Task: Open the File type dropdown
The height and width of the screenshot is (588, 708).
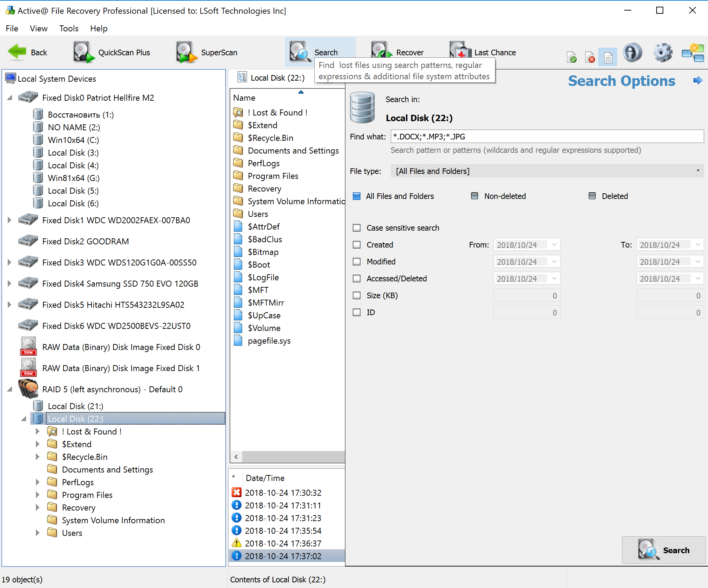Action: 547,171
